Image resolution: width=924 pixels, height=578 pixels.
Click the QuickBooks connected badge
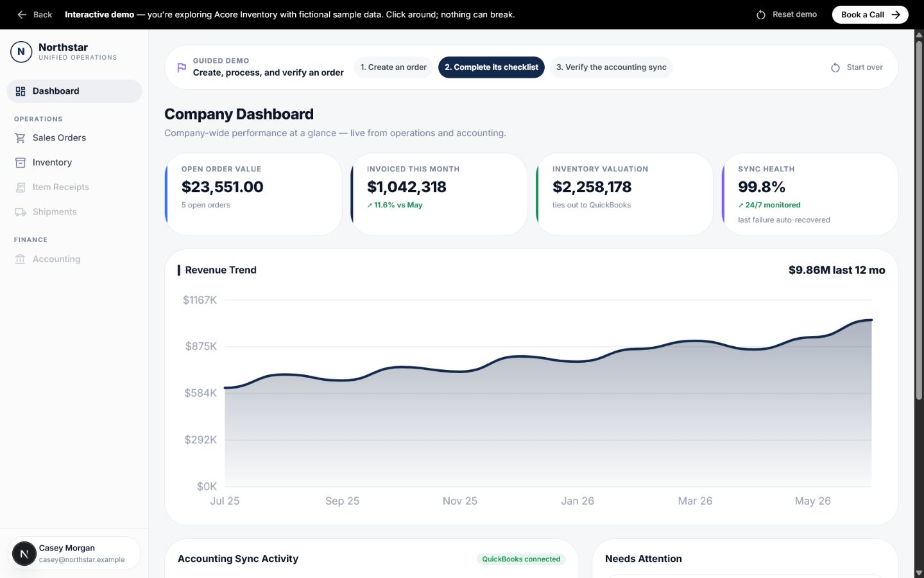click(x=521, y=559)
